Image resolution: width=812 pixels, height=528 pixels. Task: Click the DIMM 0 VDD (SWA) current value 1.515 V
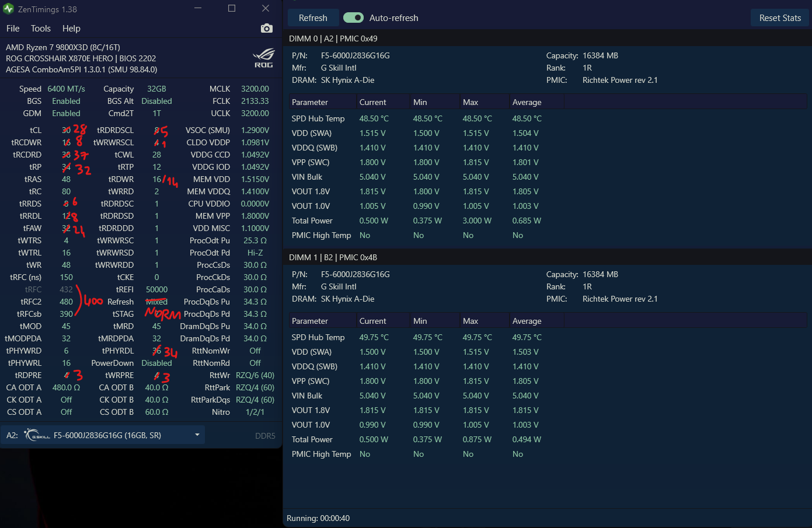tap(372, 133)
